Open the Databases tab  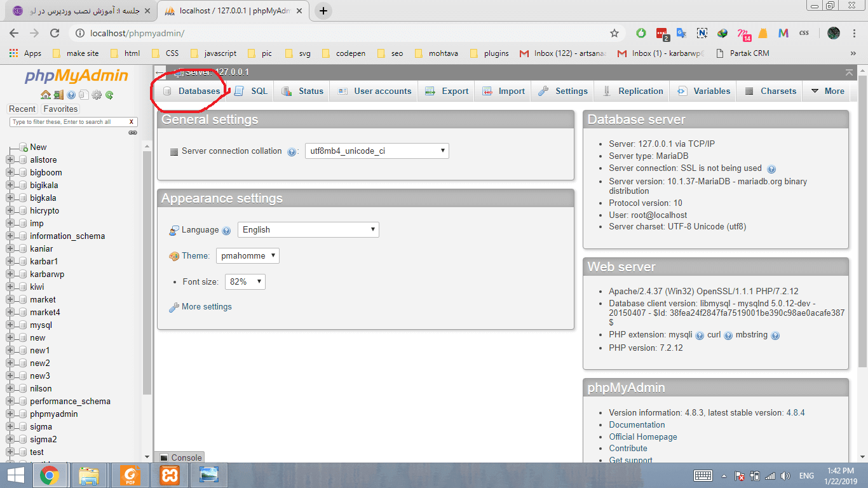tap(191, 91)
